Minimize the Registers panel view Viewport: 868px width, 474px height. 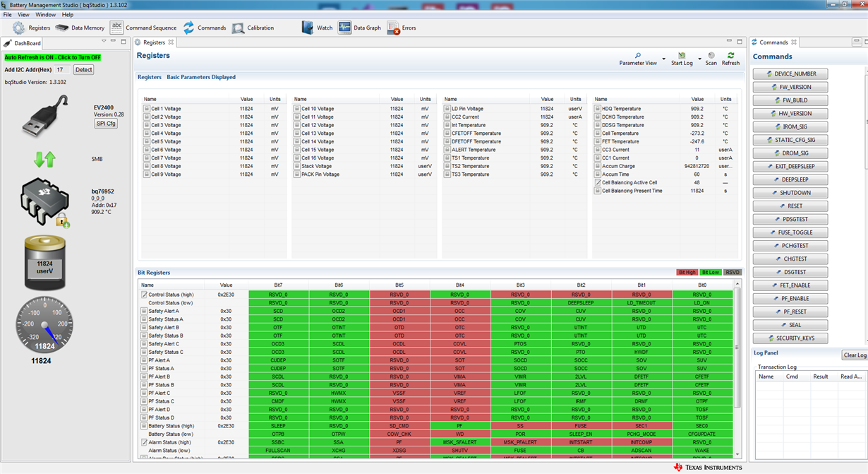[730, 42]
